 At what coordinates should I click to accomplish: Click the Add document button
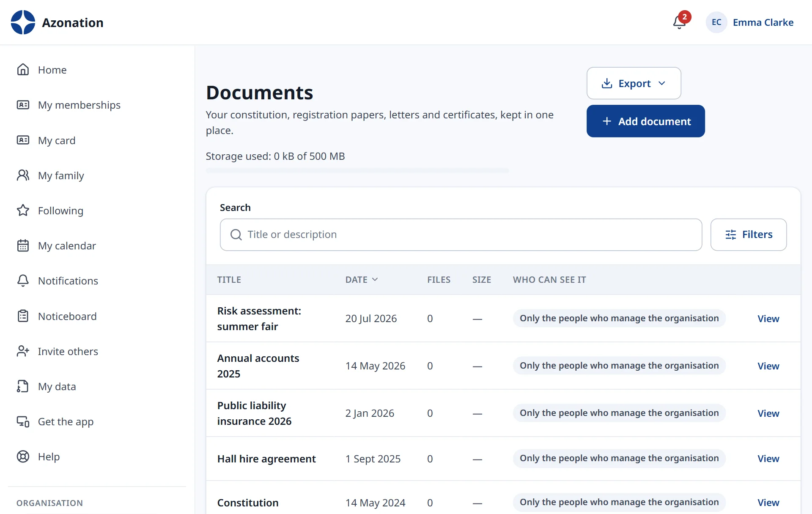645,121
